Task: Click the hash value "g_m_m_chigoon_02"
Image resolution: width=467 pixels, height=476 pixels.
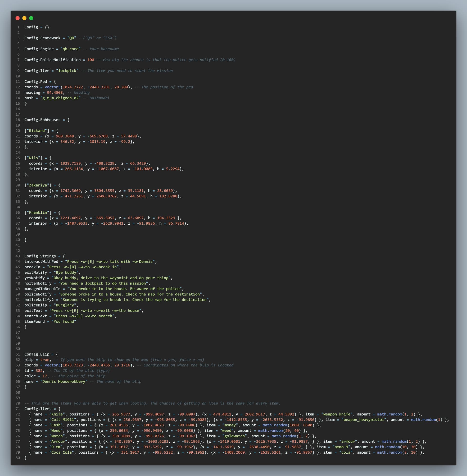Action: point(61,98)
